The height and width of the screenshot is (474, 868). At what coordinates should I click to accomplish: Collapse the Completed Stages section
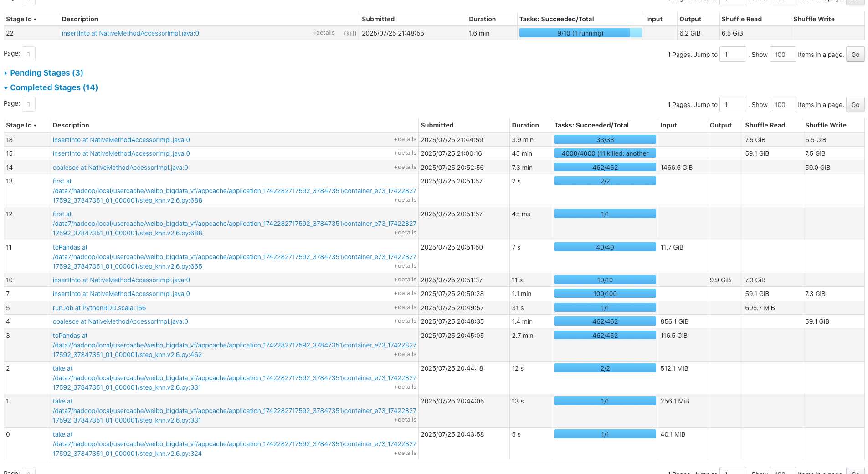[x=53, y=87]
